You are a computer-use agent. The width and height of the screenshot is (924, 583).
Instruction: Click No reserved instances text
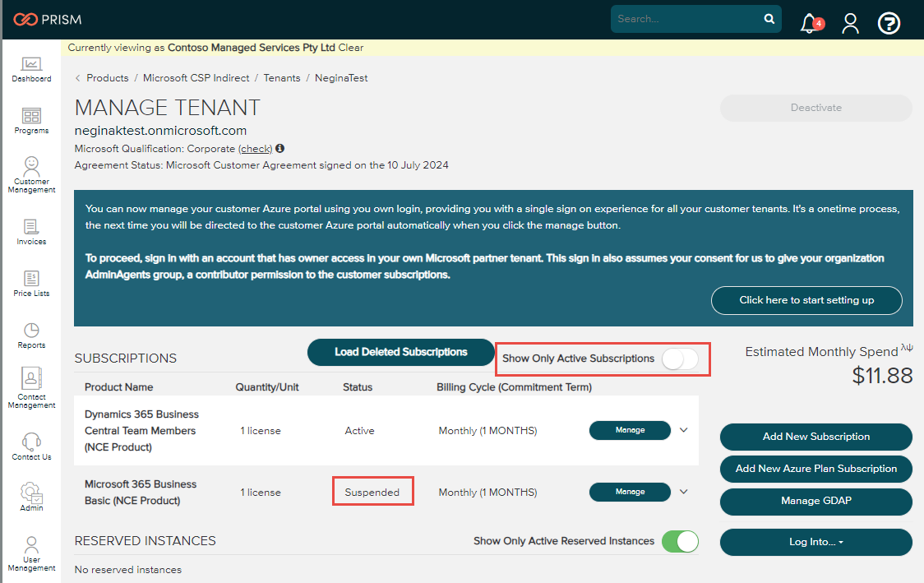(128, 570)
